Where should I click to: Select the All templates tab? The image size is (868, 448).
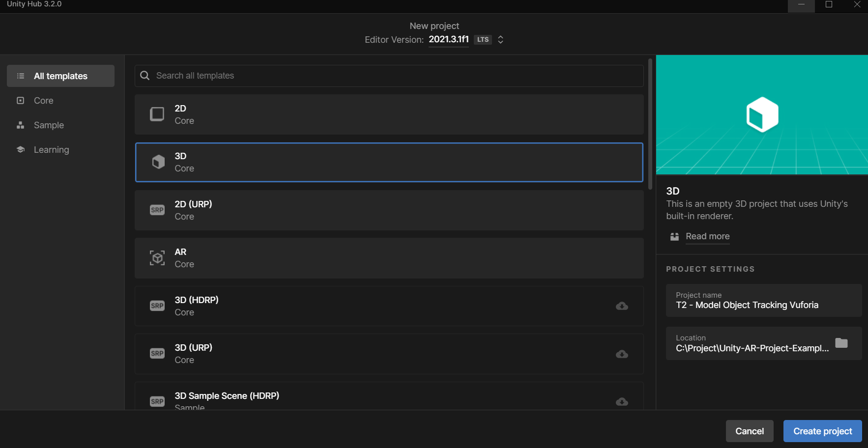(61, 76)
